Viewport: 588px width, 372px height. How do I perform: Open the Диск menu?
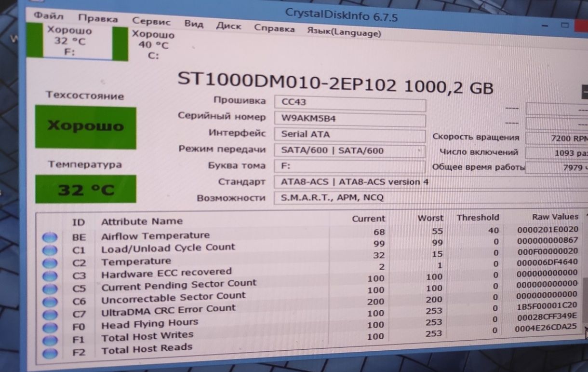click(x=228, y=26)
